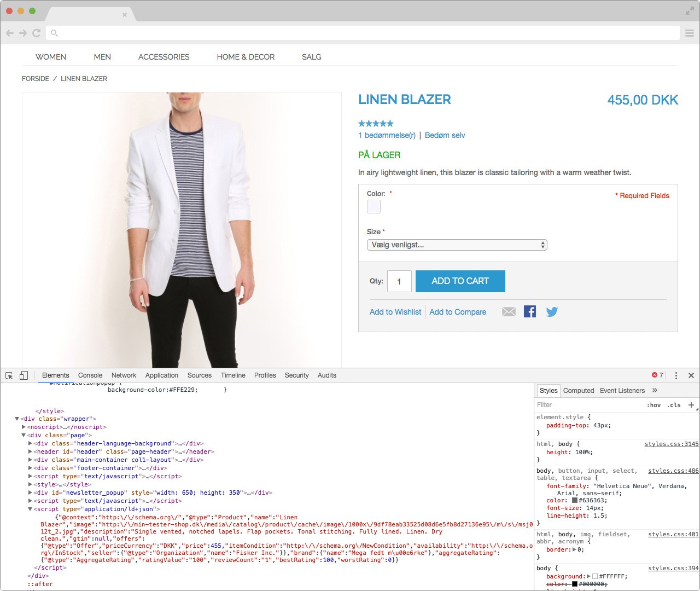Share product via Facebook icon
Viewport: 700px width, 591px height.
click(530, 312)
